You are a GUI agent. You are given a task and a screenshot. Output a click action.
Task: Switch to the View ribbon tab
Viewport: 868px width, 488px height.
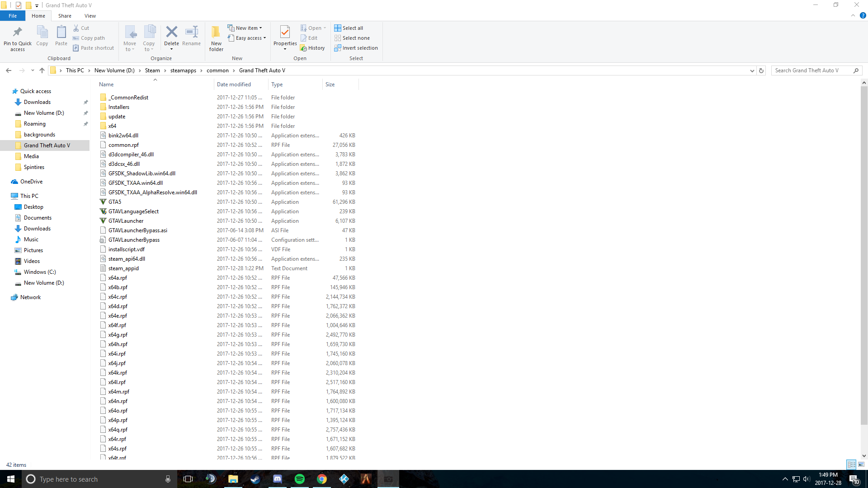(x=90, y=16)
